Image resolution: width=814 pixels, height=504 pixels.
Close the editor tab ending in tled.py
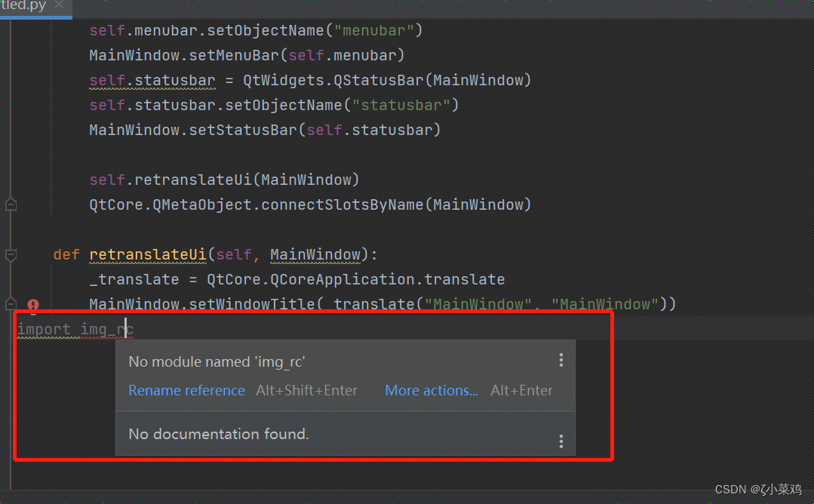coord(59,5)
